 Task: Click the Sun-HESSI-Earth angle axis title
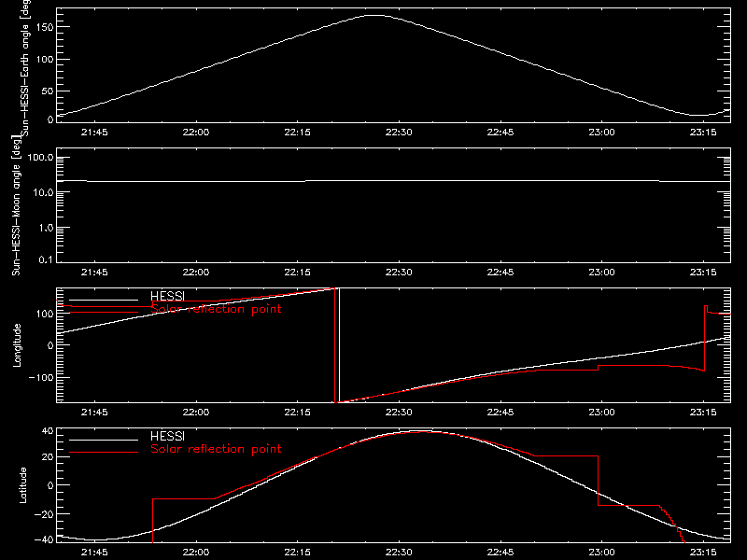pyautogui.click(x=25, y=68)
